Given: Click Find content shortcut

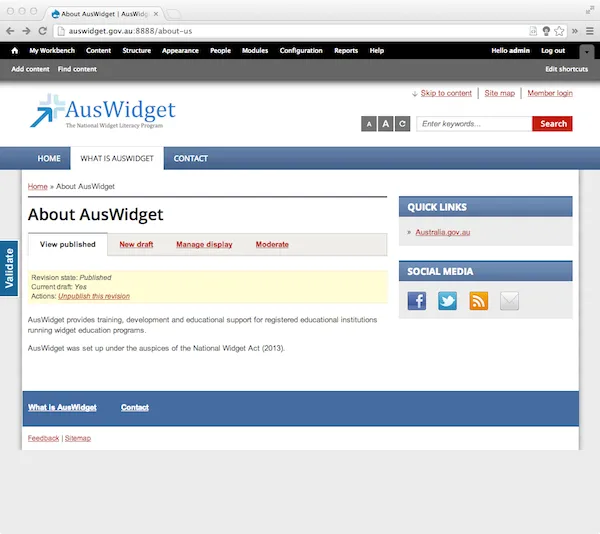Looking at the screenshot, I should point(77,69).
